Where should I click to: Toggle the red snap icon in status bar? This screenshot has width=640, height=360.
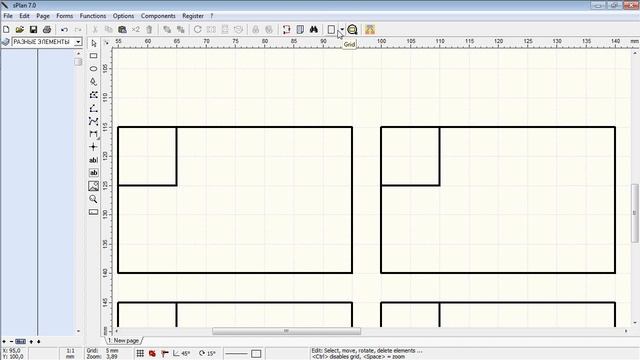coord(152,353)
